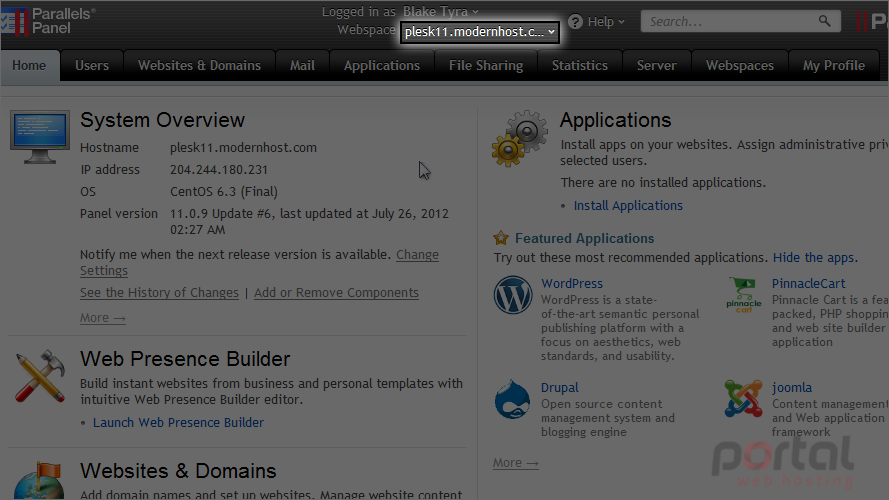
Task: Open See the History of Changes link
Action: point(159,293)
